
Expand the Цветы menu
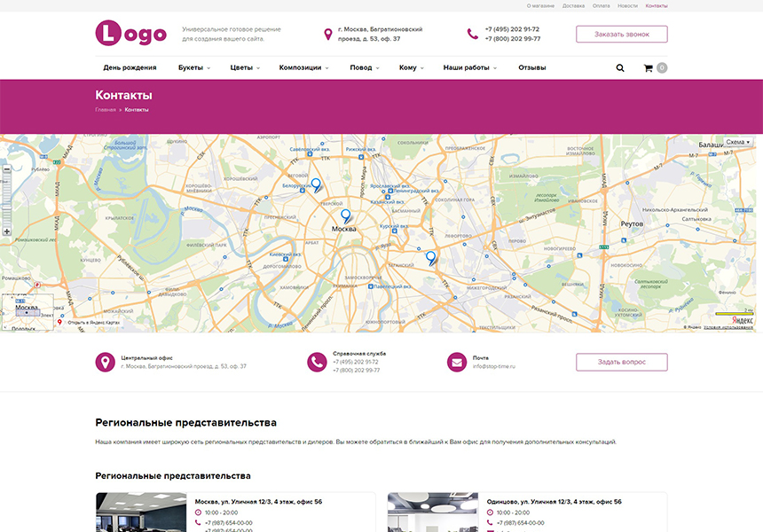245,67
